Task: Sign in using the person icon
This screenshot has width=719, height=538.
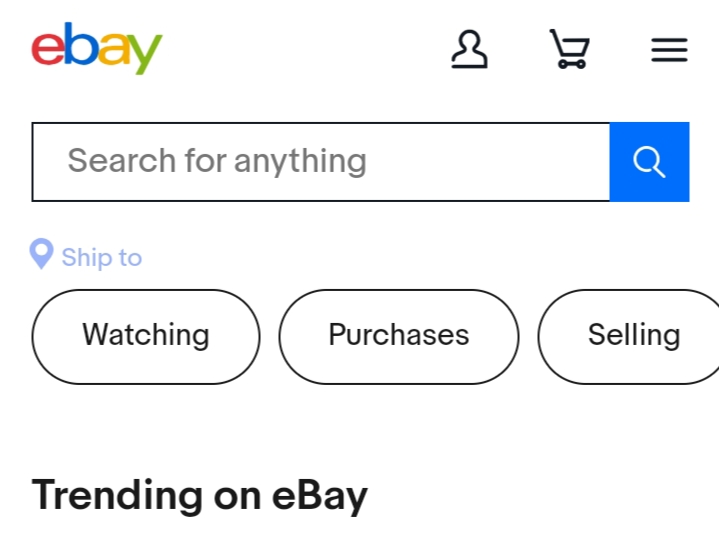Action: point(469,49)
